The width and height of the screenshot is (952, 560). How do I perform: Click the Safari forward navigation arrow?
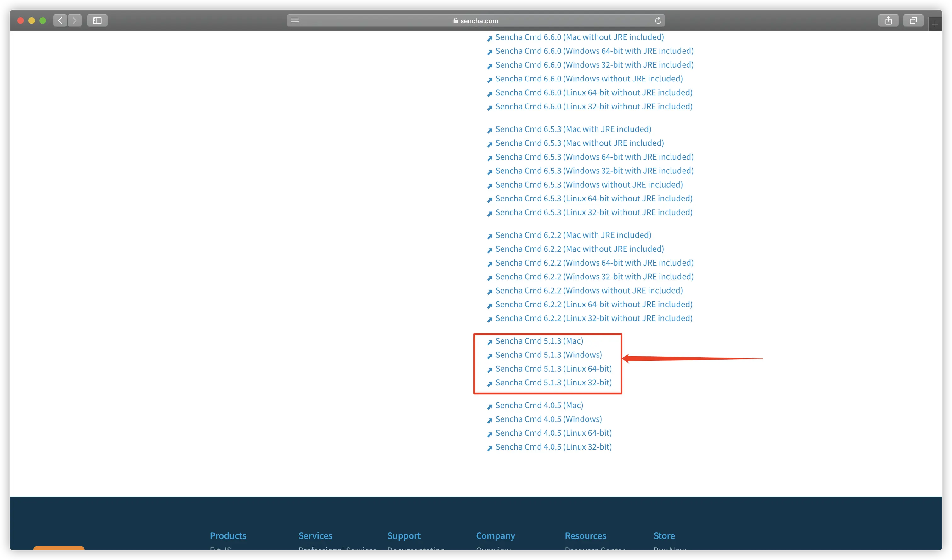[74, 20]
